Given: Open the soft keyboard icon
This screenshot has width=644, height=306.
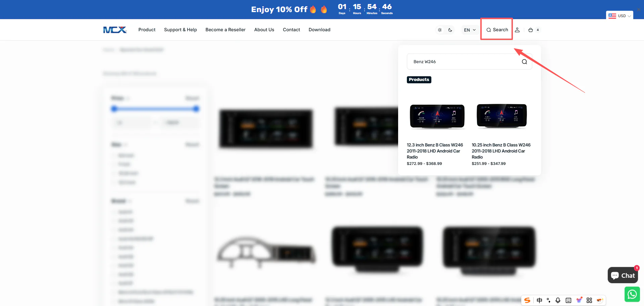Looking at the screenshot, I should click(568, 300).
